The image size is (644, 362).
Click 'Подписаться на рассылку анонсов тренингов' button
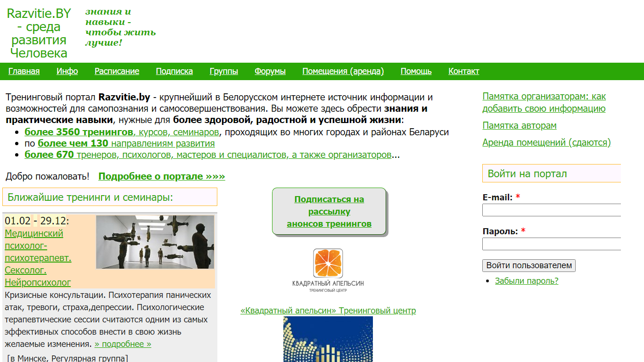[329, 211]
